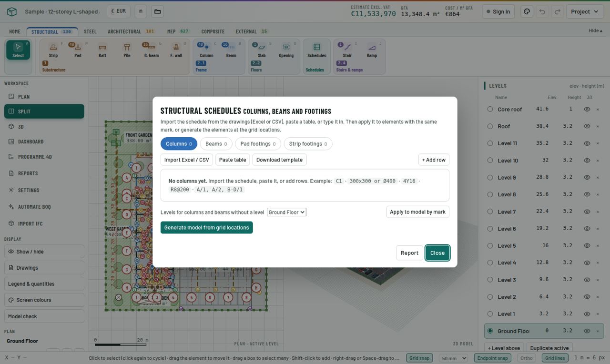Open the EUR currency selector

[x=118, y=11]
